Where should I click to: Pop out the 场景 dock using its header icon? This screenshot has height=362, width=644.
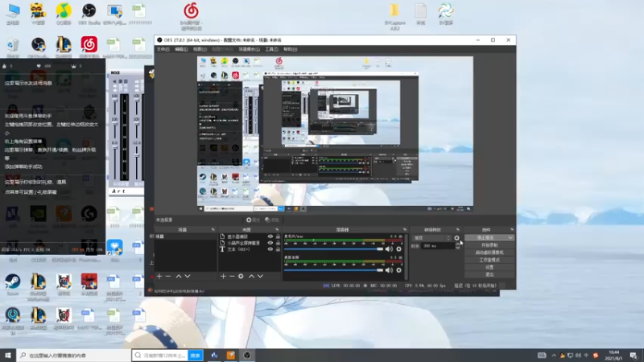click(x=213, y=229)
